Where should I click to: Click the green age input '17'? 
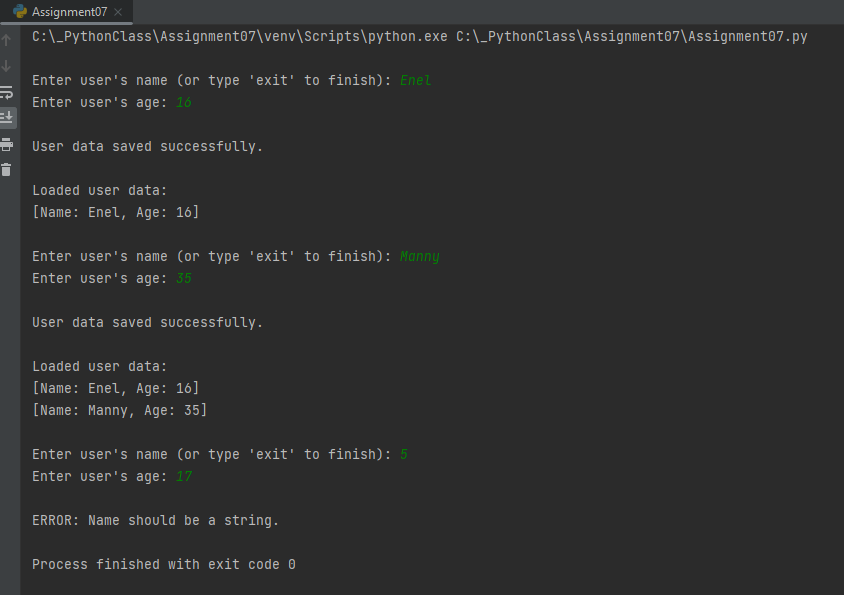[184, 477]
